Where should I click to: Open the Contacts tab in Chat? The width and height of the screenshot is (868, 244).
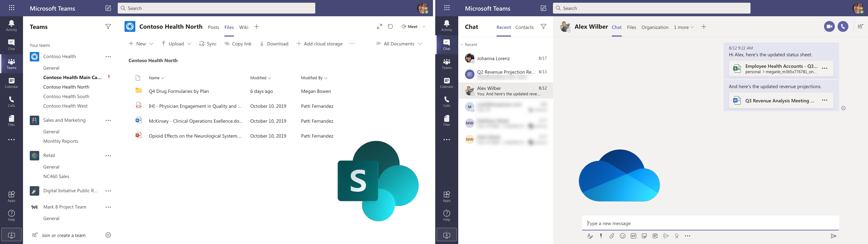point(524,27)
